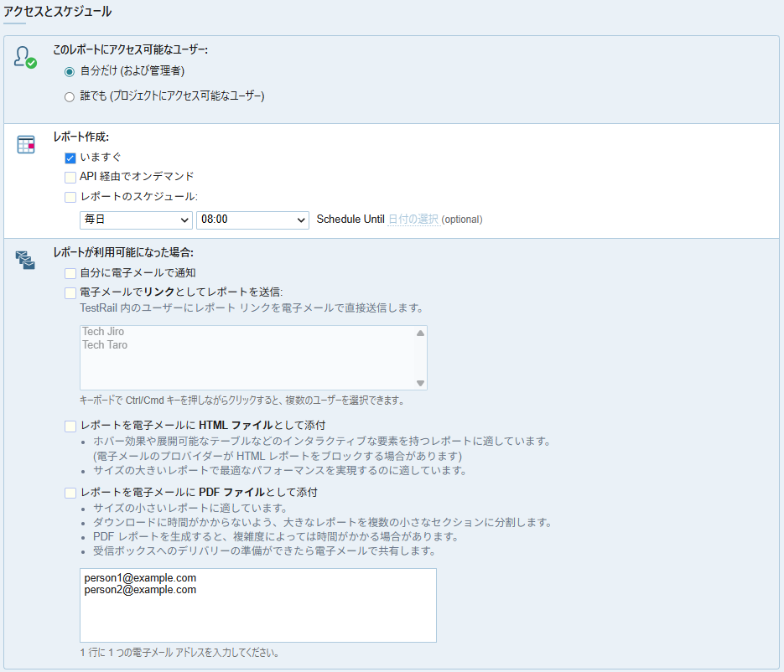
Task: Click user list scrollbar down arrow
Action: click(x=421, y=383)
